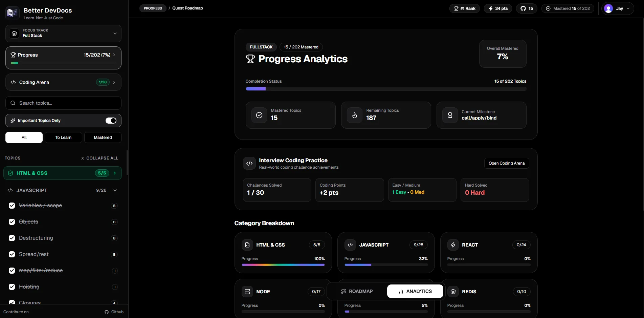Viewport: 644px width, 318px height.
Task: Uncheck the Hoisting topic checkbox
Action: pyautogui.click(x=12, y=287)
